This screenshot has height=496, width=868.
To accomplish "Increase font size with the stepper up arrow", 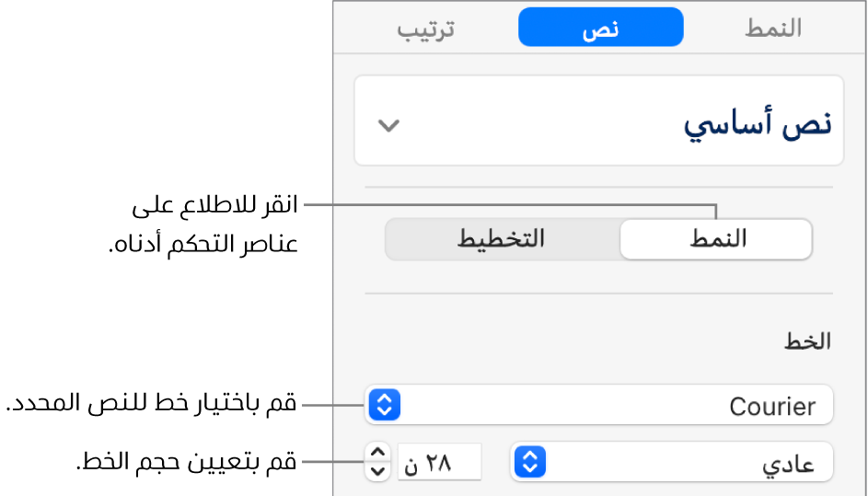I will click(x=377, y=453).
